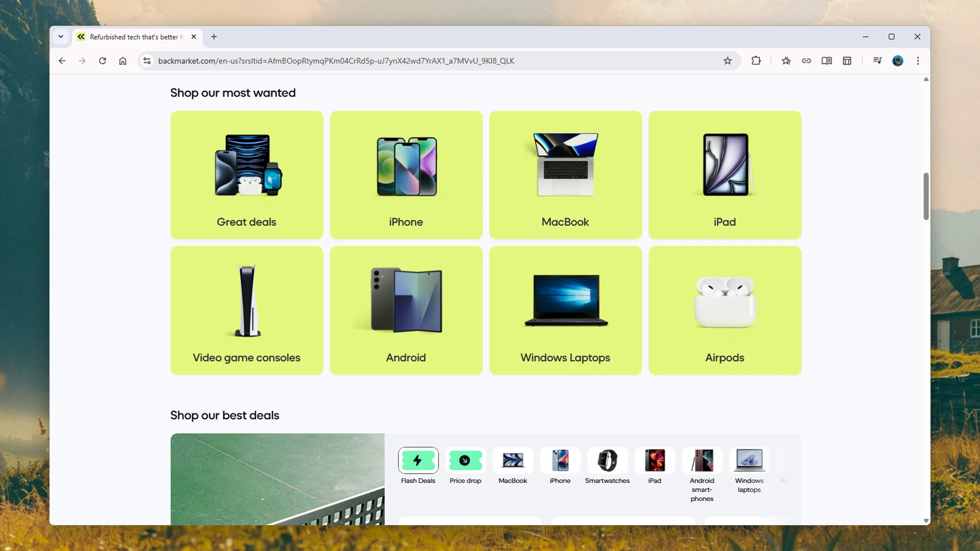This screenshot has width=980, height=551.
Task: Go to the browser home page
Action: [122, 61]
